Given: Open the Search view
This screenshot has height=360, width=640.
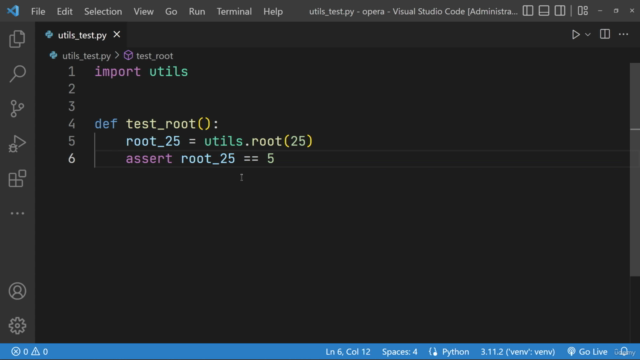Looking at the screenshot, I should point(17,74).
